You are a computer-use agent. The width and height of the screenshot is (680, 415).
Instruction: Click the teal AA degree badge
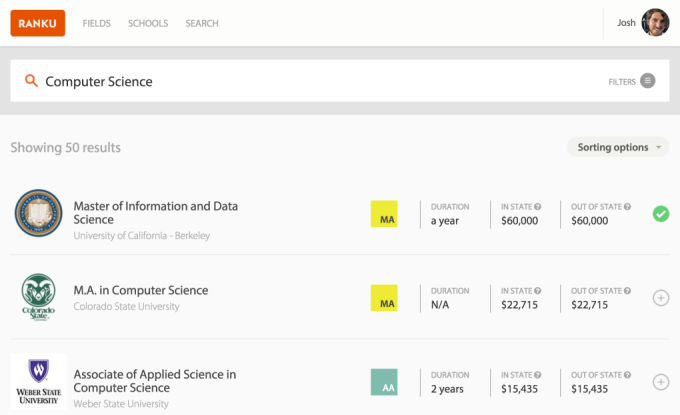(x=384, y=382)
